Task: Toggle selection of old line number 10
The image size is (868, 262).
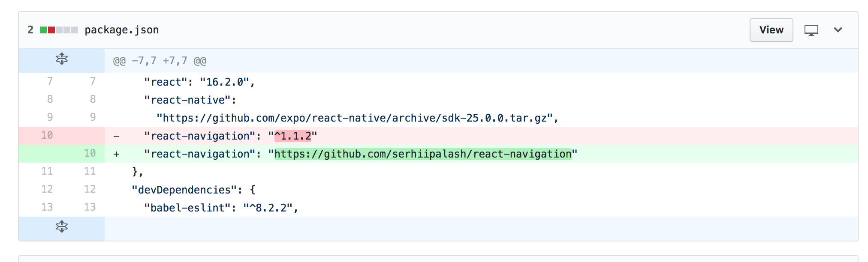Action: pyautogui.click(x=48, y=135)
